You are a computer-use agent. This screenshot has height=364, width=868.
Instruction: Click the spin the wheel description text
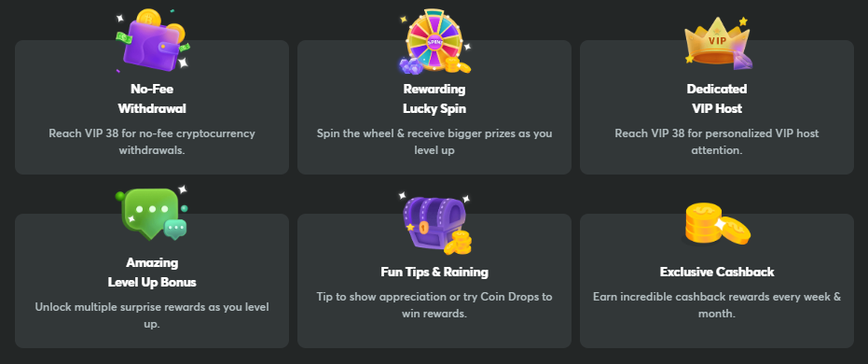434,142
